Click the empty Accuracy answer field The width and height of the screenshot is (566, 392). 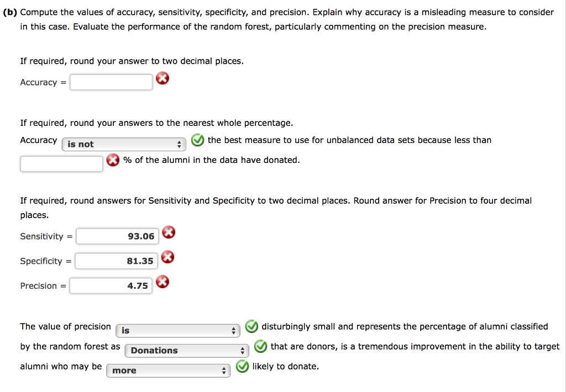tap(111, 82)
